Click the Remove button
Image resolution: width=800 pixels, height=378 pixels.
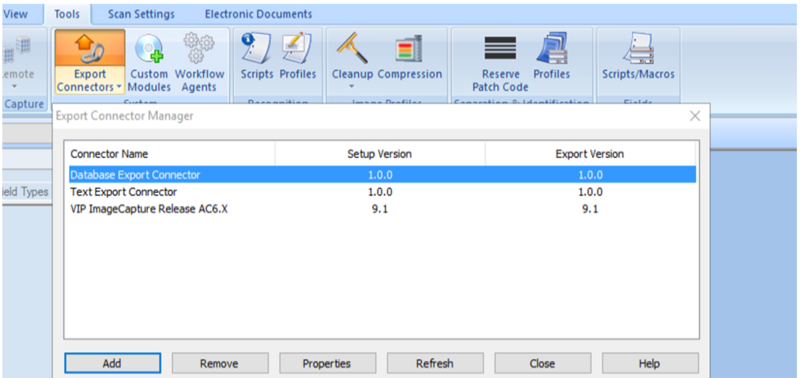219,364
